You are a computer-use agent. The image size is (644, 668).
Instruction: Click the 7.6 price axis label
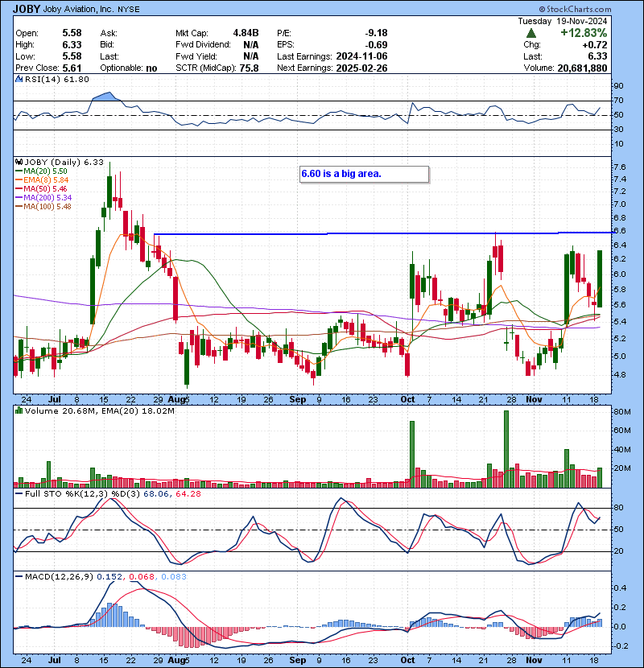point(620,167)
